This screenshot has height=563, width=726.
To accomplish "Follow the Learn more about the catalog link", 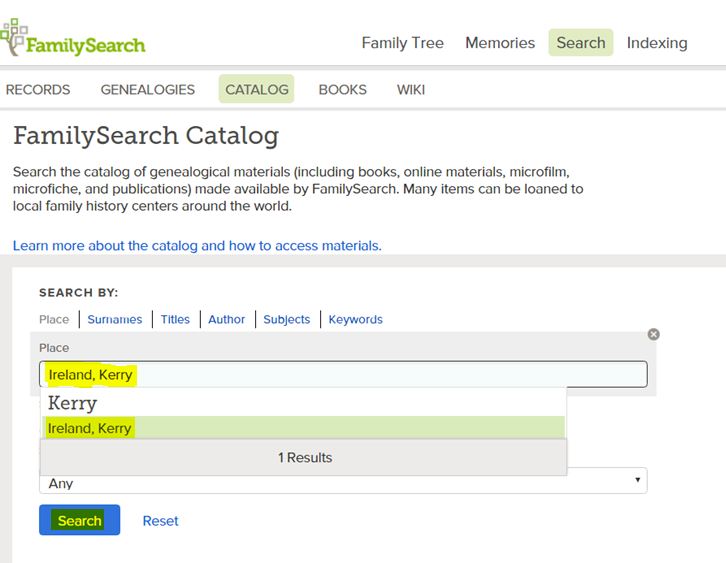I will tap(197, 245).
